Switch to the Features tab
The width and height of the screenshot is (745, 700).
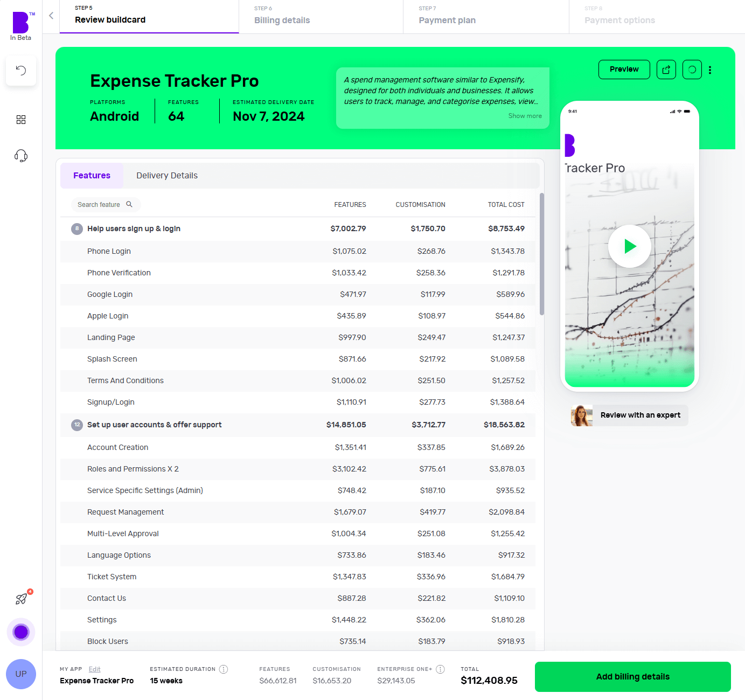tap(92, 176)
